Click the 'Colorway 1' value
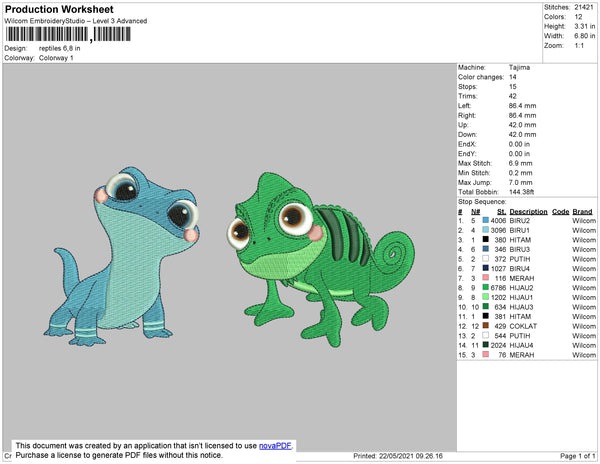The width and height of the screenshot is (600, 464). [56, 58]
